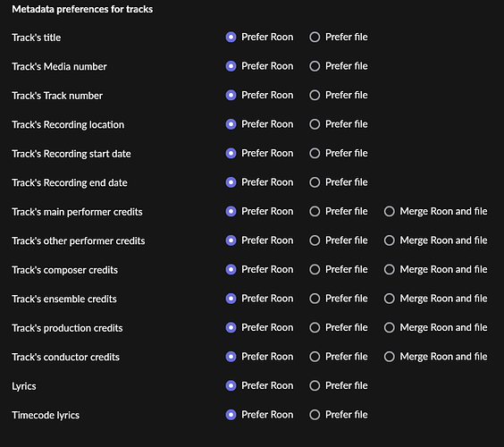Pick Merge Roon and file for ensemble credits

pyautogui.click(x=390, y=299)
